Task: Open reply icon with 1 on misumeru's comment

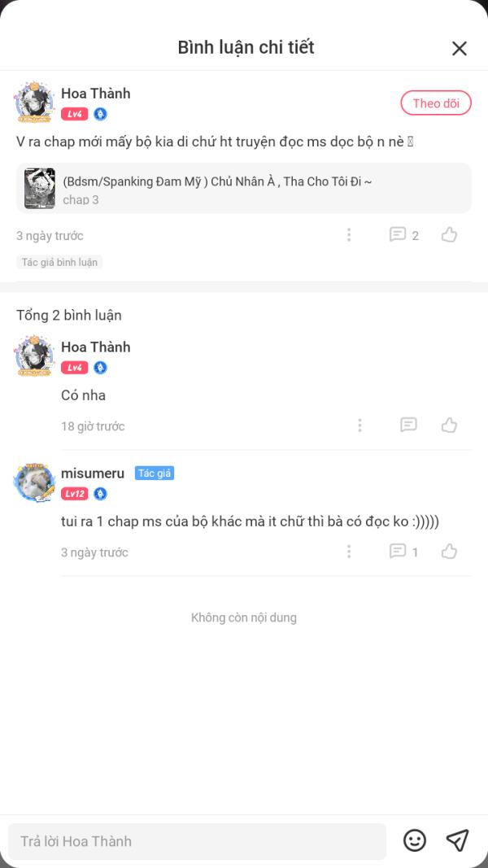Action: 404,552
